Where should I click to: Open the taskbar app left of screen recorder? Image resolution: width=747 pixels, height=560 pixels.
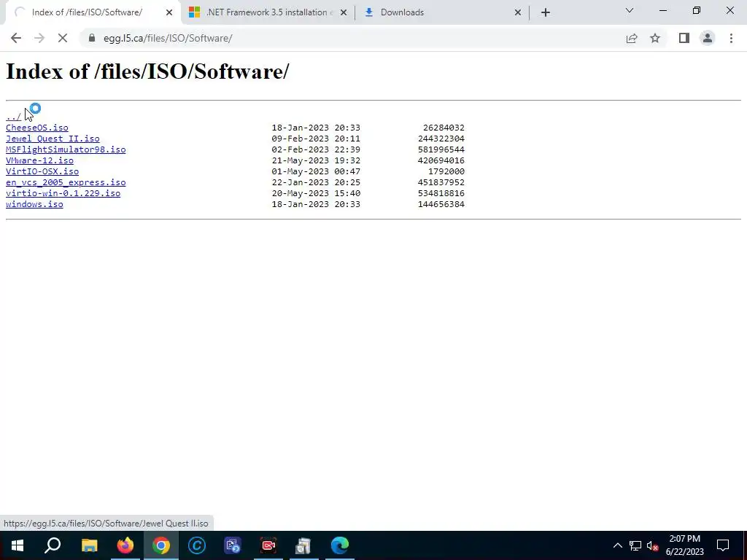233,545
